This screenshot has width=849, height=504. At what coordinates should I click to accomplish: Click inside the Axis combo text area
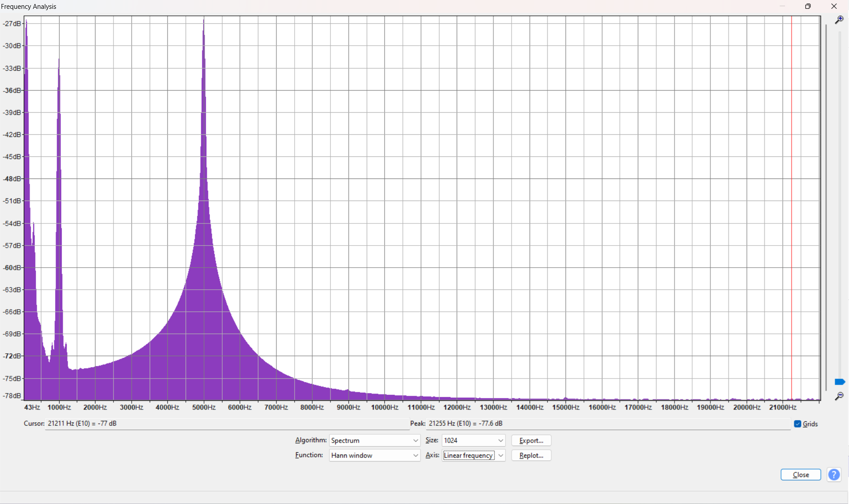[x=468, y=455]
